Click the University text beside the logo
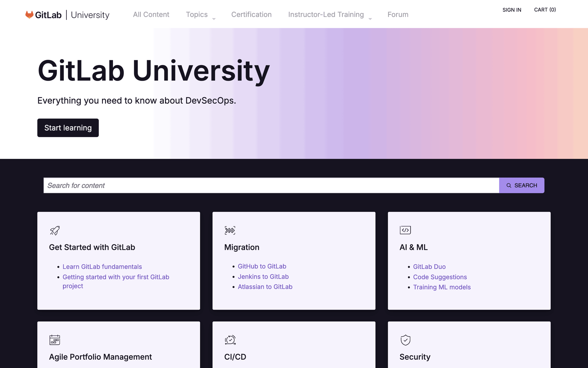 (x=90, y=15)
